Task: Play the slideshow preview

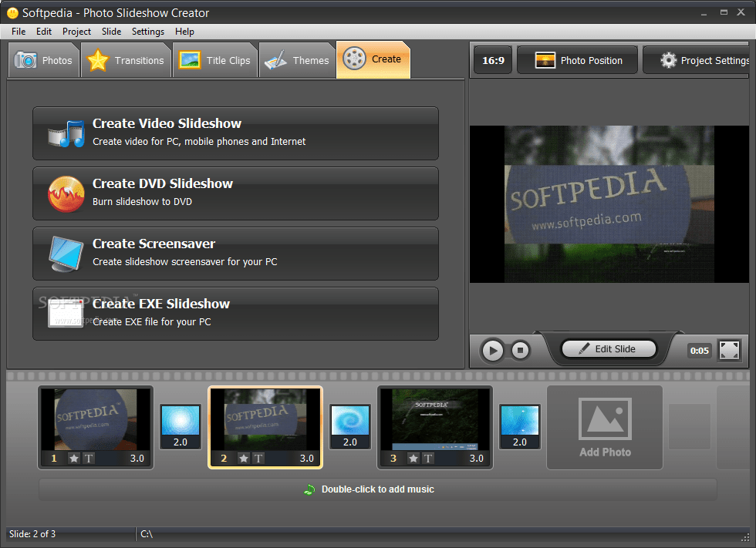Action: tap(492, 351)
